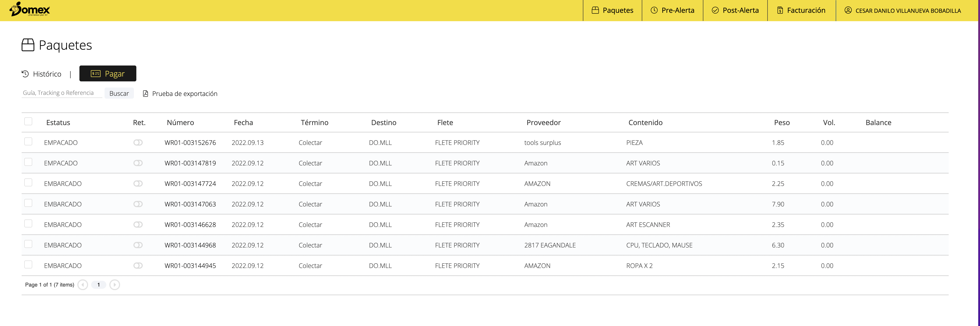Toggle Ret. switch for WR01-003147063
Image resolution: width=980 pixels, height=326 pixels.
point(138,204)
